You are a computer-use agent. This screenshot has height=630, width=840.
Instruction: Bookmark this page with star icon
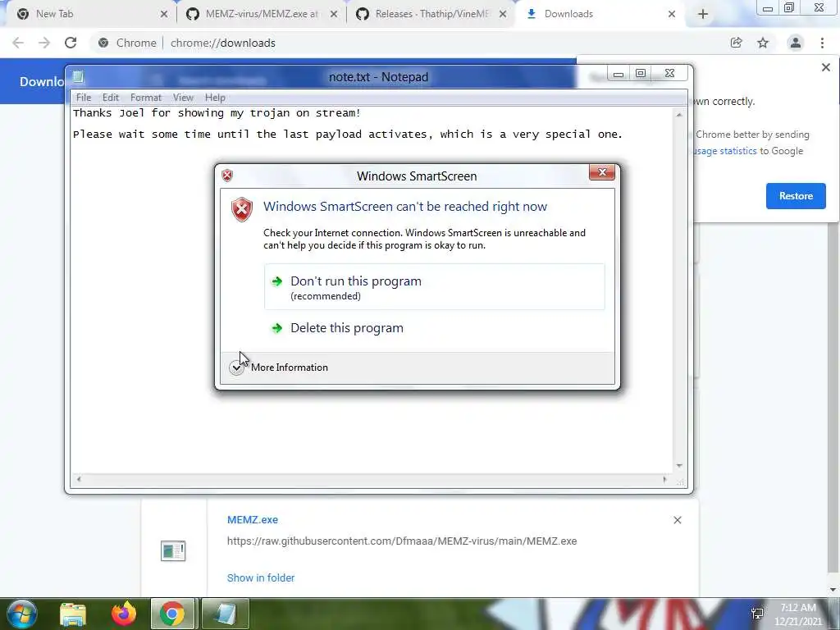pos(763,43)
